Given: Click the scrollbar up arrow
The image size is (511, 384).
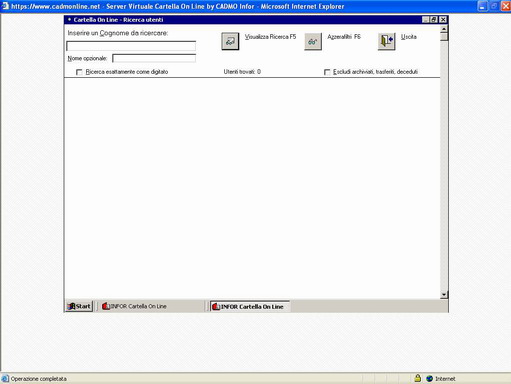Looking at the screenshot, I should pos(444,29).
